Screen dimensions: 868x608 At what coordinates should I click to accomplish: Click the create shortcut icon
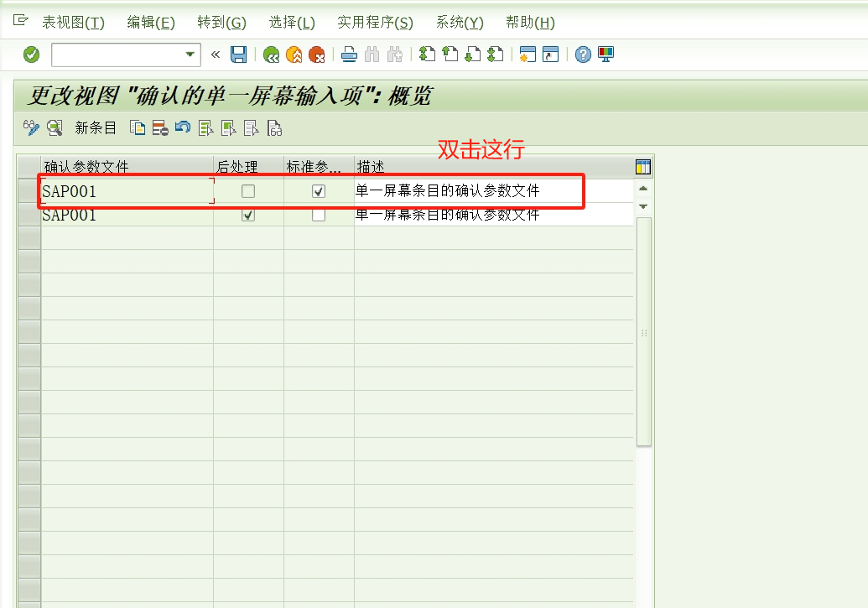tap(550, 55)
